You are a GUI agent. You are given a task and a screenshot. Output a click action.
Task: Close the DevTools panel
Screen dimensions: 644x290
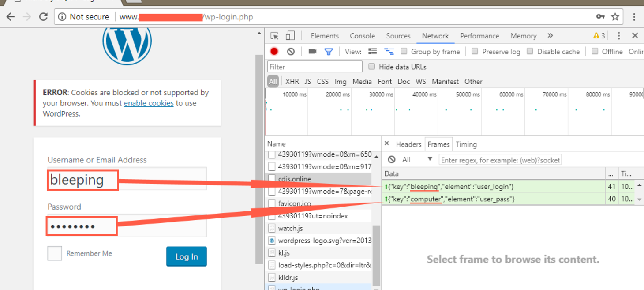click(635, 36)
